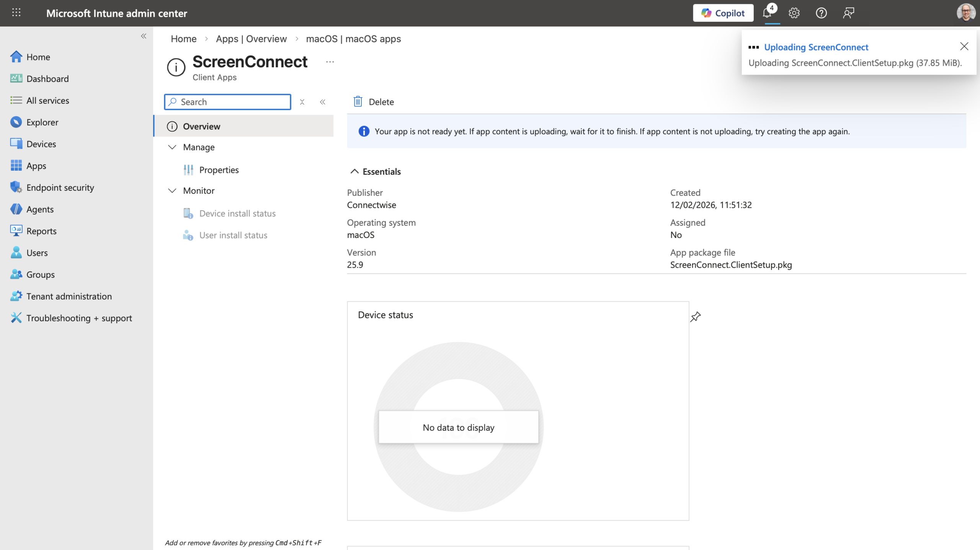The width and height of the screenshot is (980, 550).
Task: Collapse the Manage menu group
Action: (172, 147)
